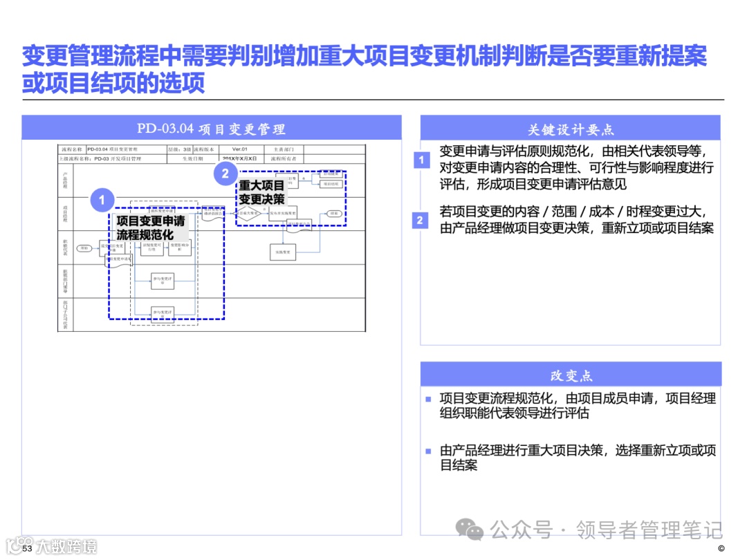Select the "关键设计要点" panel header
Image resolution: width=747 pixels, height=560 pixels.
570,128
